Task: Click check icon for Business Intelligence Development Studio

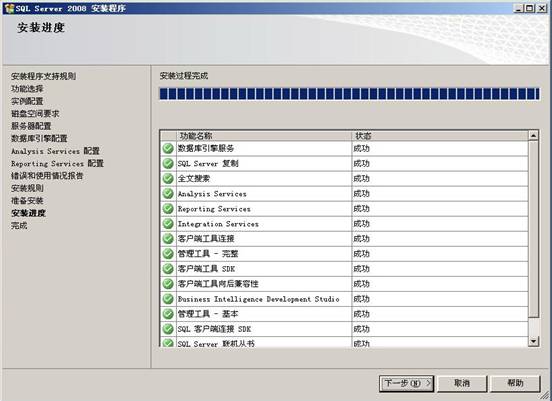Action: pos(168,299)
